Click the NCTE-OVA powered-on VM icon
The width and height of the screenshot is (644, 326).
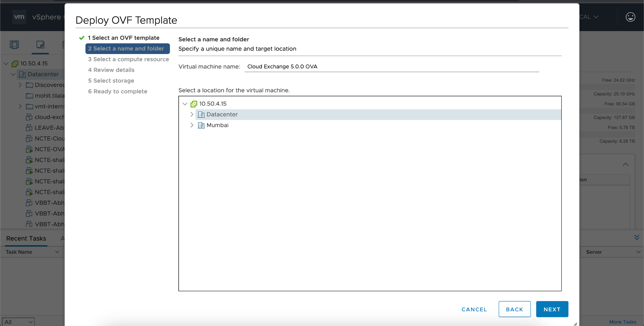click(29, 149)
